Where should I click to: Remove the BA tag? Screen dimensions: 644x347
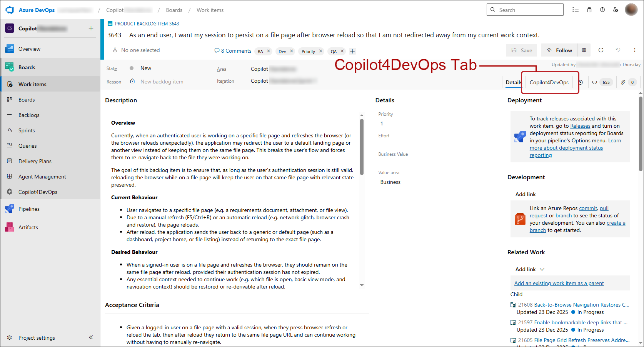click(269, 51)
